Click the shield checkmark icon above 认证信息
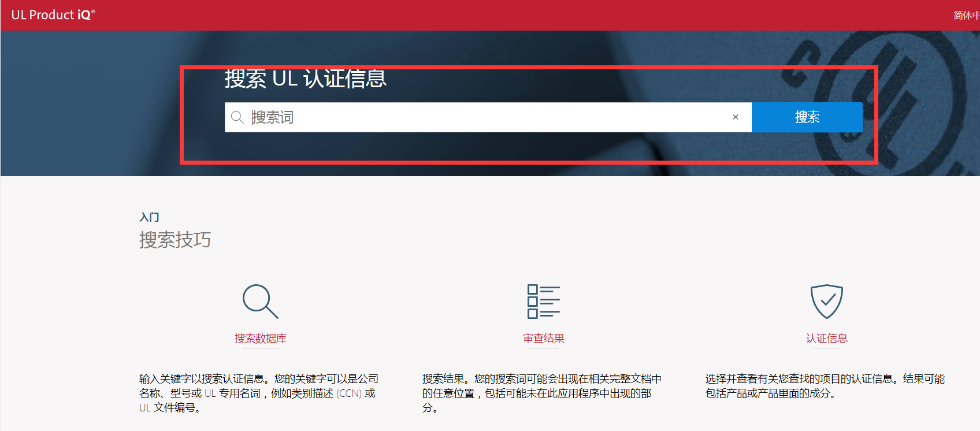 pos(826,301)
